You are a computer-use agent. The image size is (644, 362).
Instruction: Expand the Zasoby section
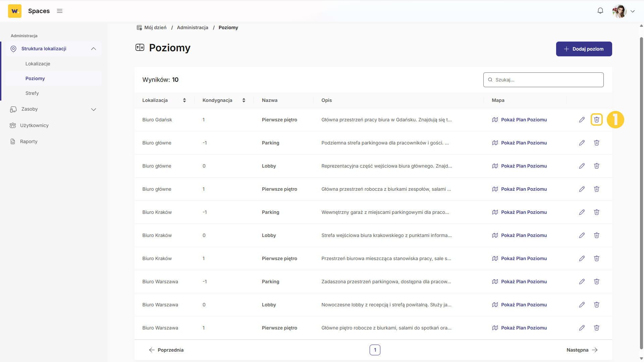(x=94, y=109)
